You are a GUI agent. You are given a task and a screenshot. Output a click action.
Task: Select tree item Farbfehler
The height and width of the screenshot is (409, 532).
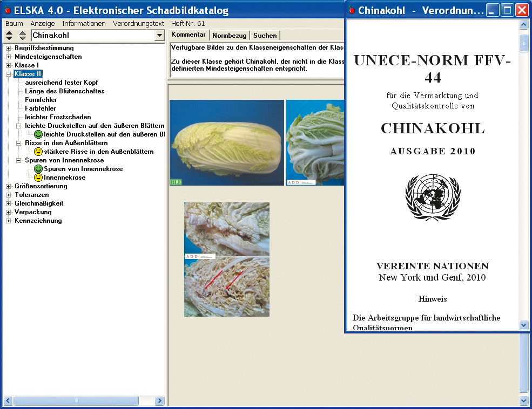(x=41, y=108)
